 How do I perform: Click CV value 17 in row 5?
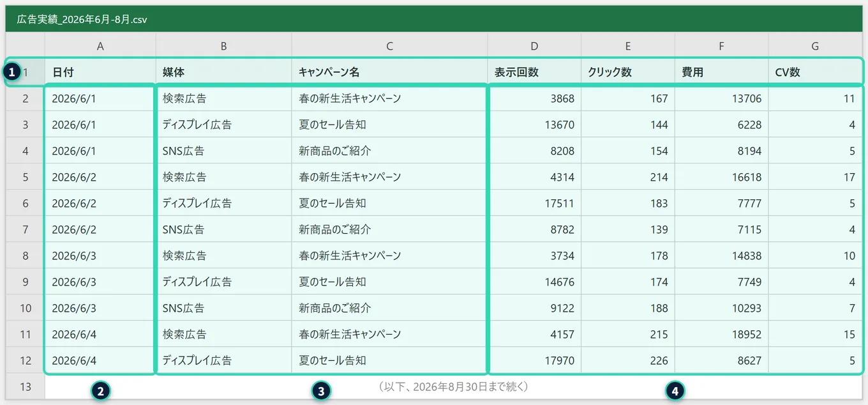coord(815,177)
